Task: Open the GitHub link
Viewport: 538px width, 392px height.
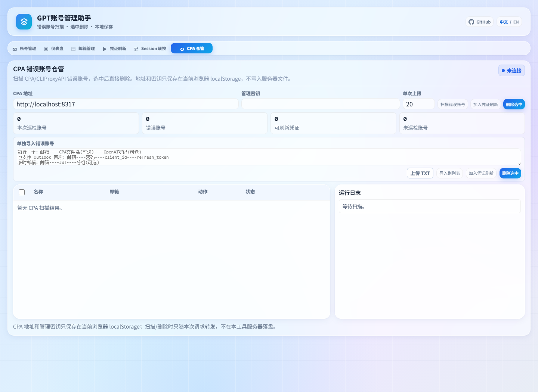Action: click(x=479, y=22)
